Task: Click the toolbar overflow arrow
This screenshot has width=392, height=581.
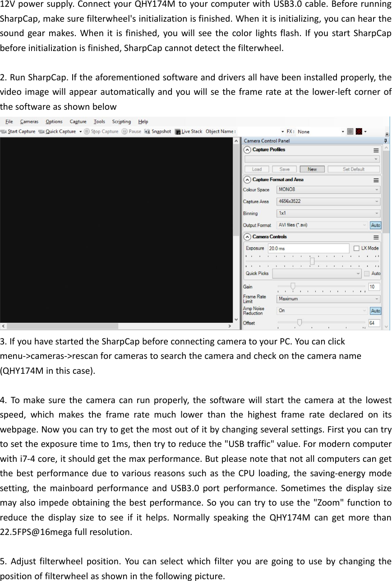Action: click(x=387, y=134)
